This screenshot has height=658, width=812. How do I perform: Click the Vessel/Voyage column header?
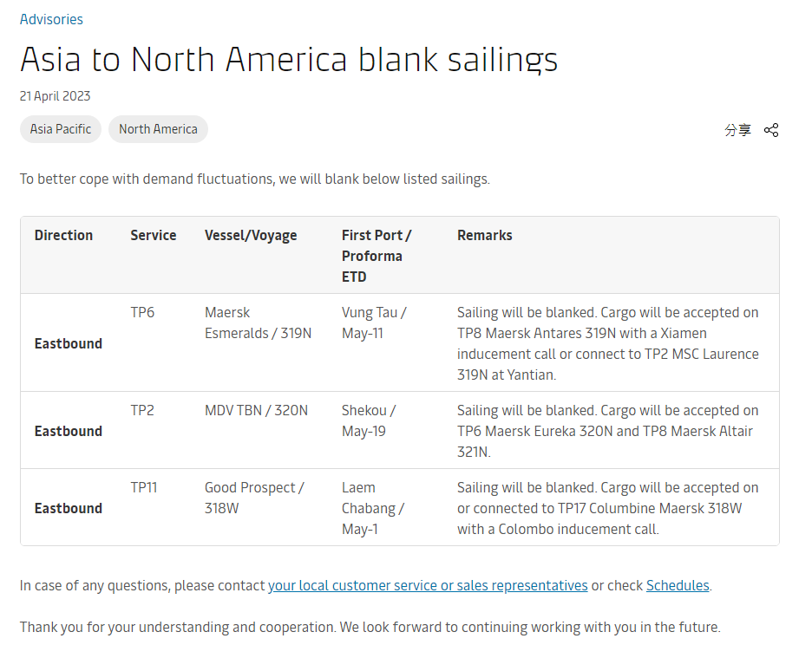[x=251, y=235]
